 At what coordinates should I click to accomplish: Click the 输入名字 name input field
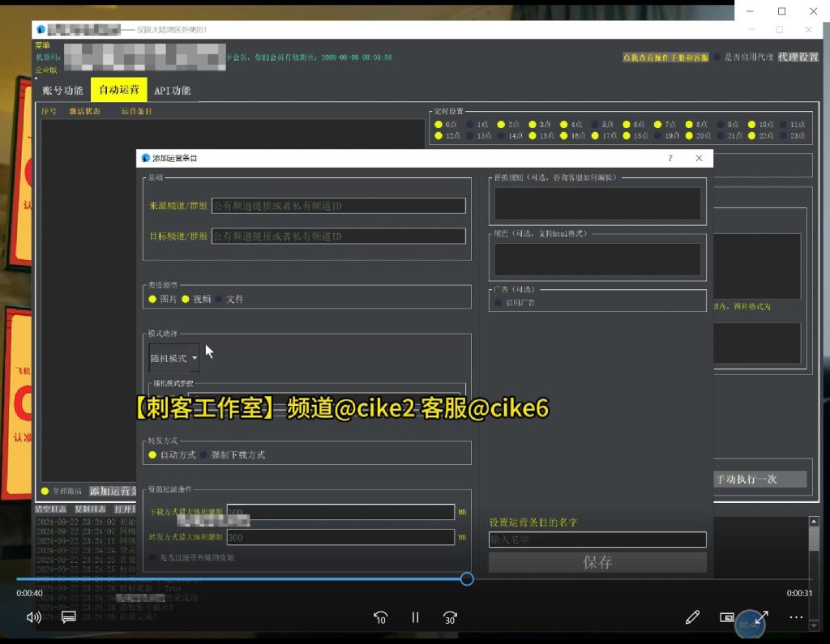(x=597, y=539)
